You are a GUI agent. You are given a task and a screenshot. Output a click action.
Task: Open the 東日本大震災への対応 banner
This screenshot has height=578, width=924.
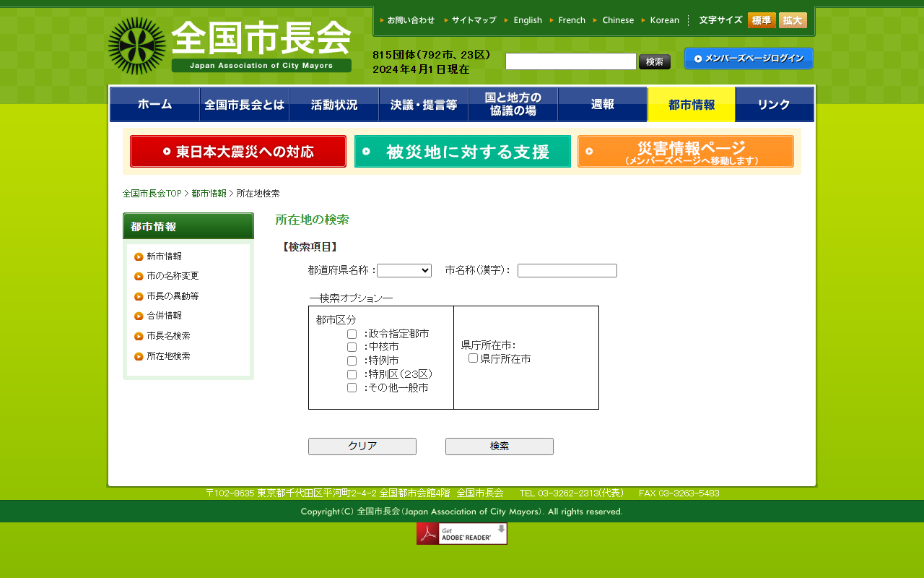click(238, 152)
